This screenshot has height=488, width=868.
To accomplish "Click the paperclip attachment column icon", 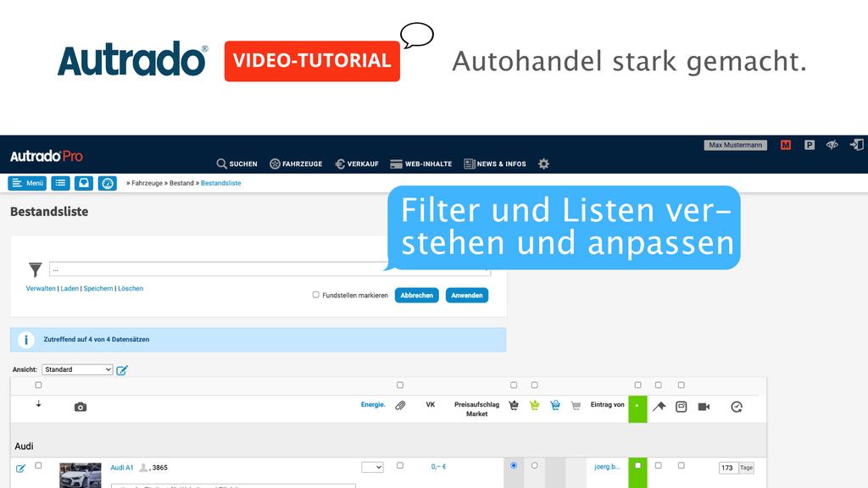I will pos(400,406).
